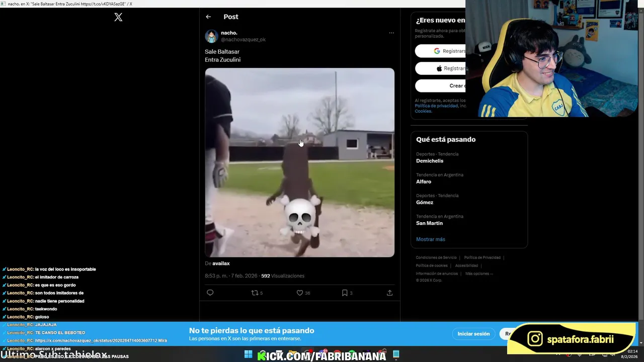Open Política de privacidad in sign-up text
This screenshot has width=644, height=362.
click(x=436, y=106)
